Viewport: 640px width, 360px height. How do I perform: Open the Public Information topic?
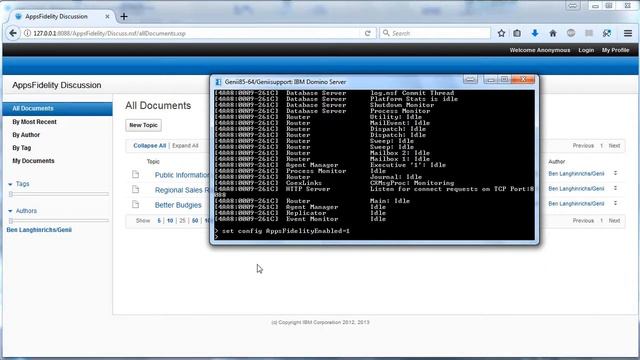182,175
